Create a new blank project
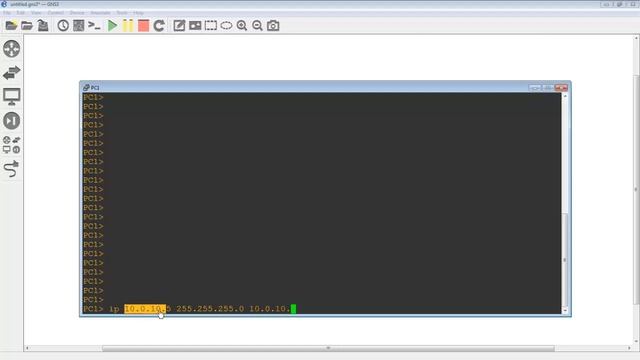The height and width of the screenshot is (360, 640). coord(11,26)
